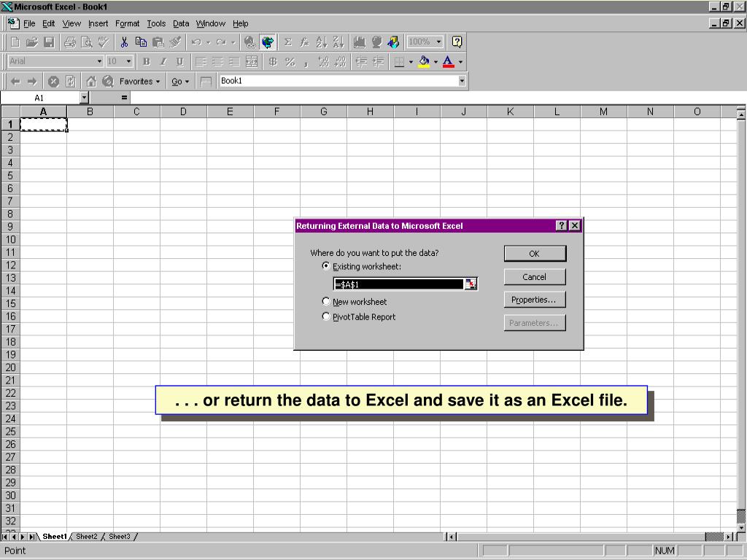
Task: Click the Sort Ascending icon
Action: 322,42
